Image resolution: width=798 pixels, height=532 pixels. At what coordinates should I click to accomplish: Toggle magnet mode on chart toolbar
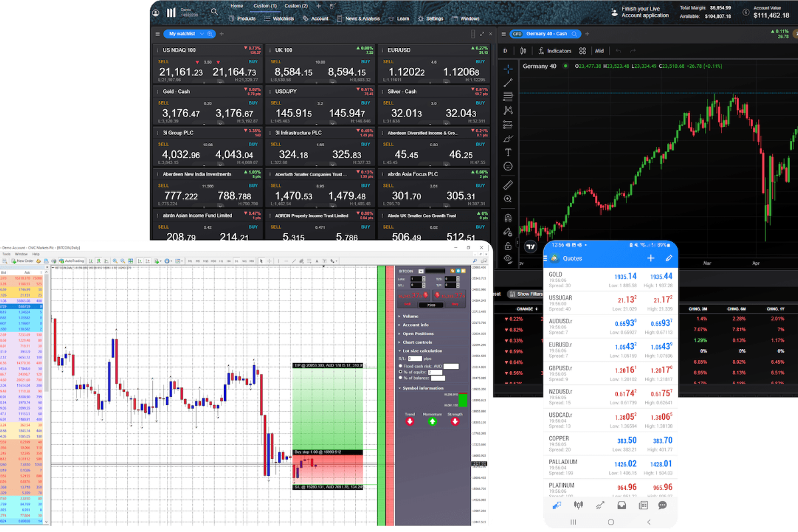(508, 217)
